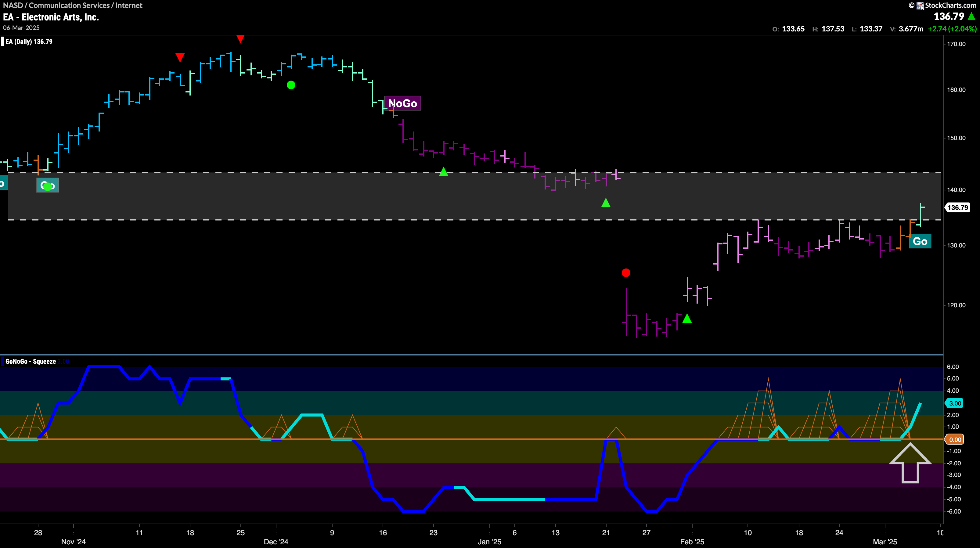Click the green circle on the Go label near 28 October

47,186
